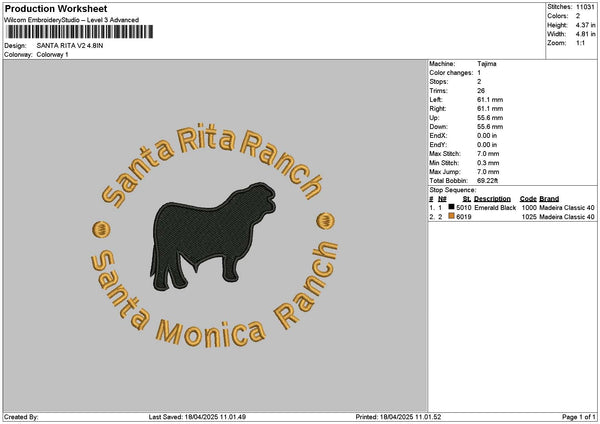
Task: Click the Stitches count value 11031
Action: (586, 7)
